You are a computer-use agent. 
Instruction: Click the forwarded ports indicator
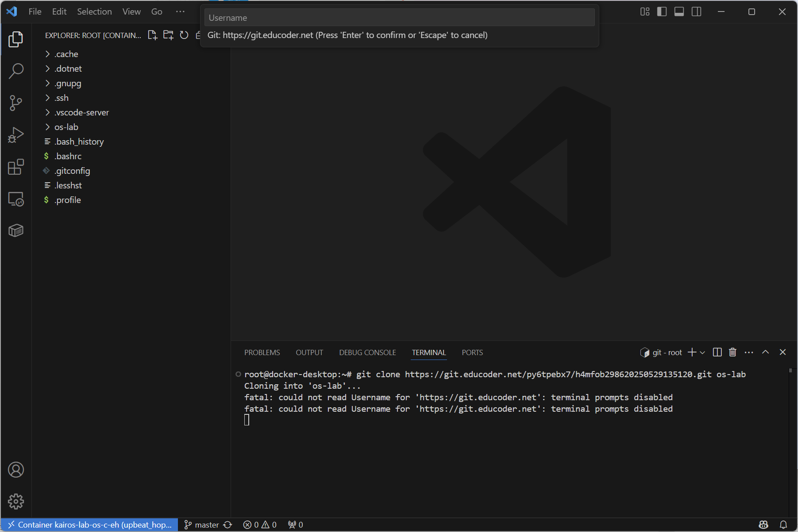coord(295,525)
